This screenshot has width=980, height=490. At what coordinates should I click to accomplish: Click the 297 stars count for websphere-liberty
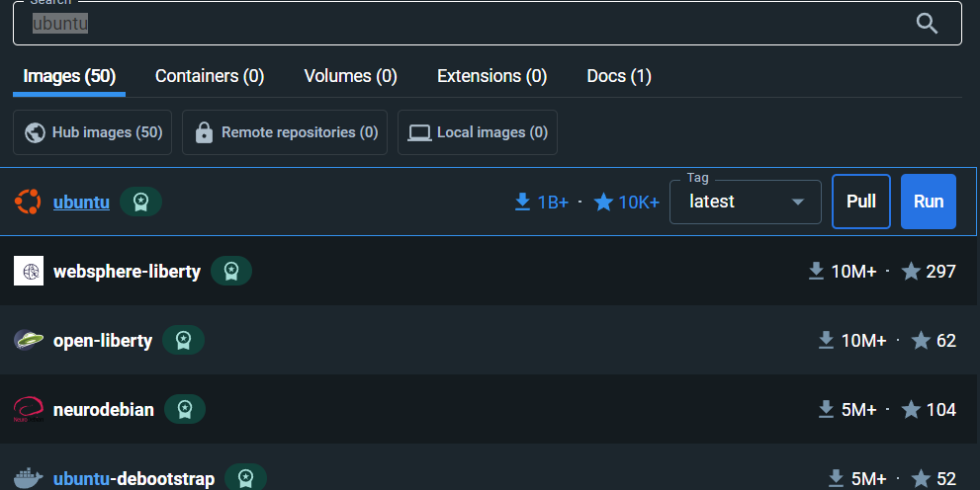coord(940,272)
